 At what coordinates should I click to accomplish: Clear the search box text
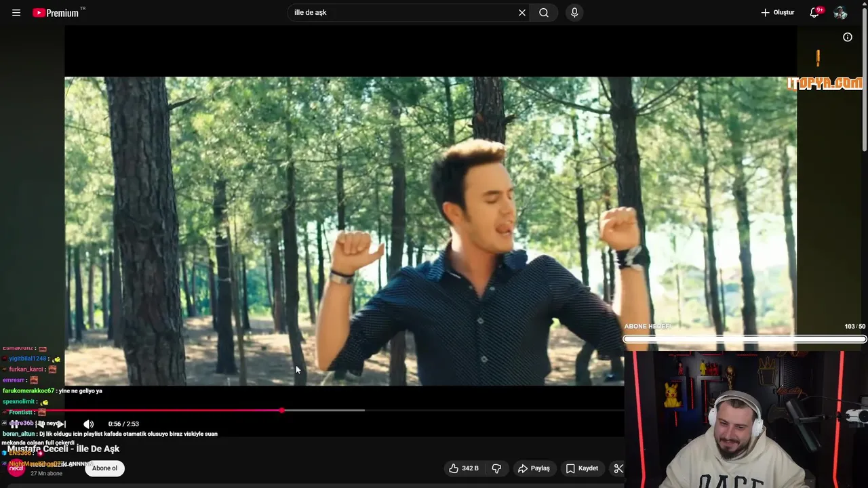coord(522,13)
